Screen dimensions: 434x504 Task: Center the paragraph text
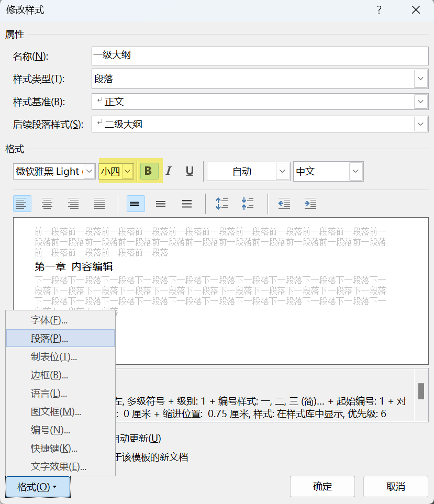[x=47, y=204]
